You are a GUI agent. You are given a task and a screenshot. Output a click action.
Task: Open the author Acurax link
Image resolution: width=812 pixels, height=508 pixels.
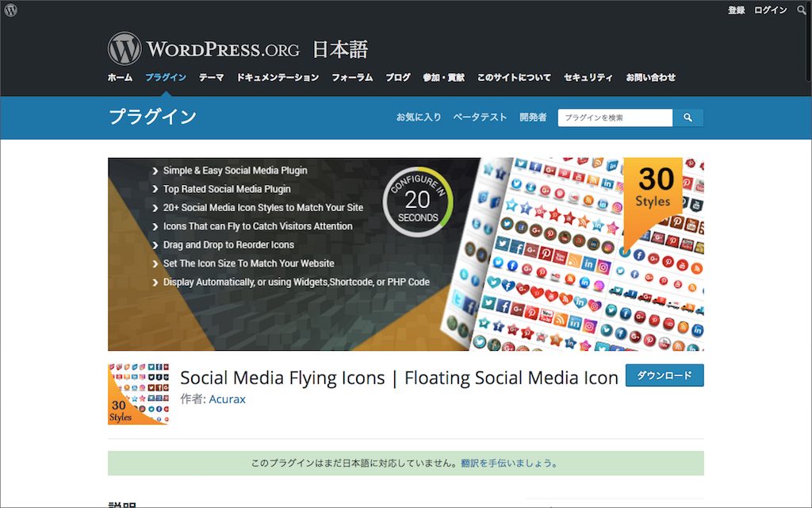228,399
